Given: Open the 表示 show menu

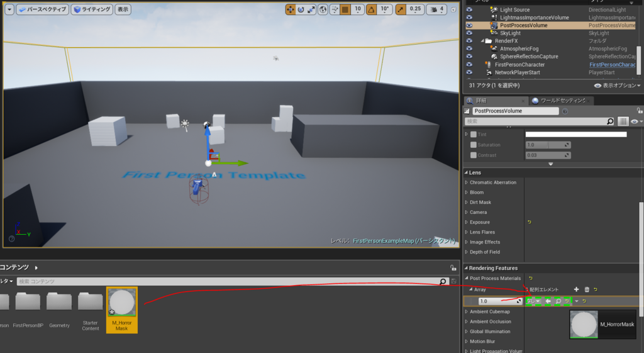Looking at the screenshot, I should pyautogui.click(x=123, y=9).
